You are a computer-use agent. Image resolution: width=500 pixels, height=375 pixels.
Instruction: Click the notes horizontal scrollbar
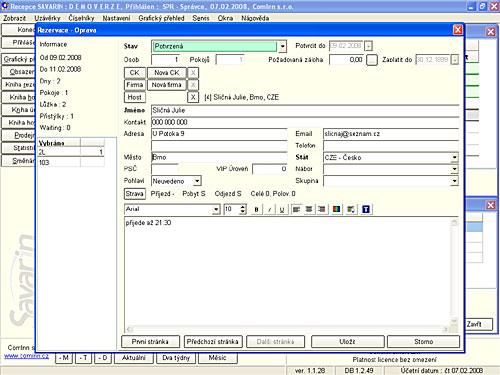pyautogui.click(x=287, y=329)
